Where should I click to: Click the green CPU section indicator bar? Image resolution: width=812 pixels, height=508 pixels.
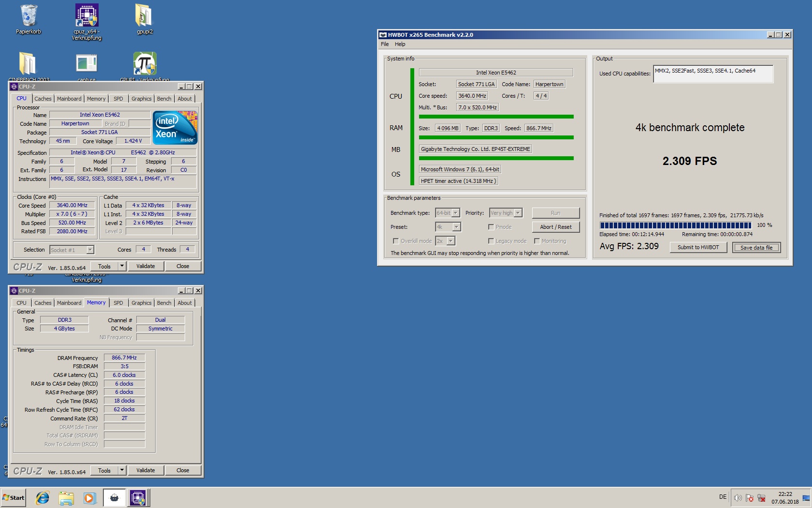point(412,127)
